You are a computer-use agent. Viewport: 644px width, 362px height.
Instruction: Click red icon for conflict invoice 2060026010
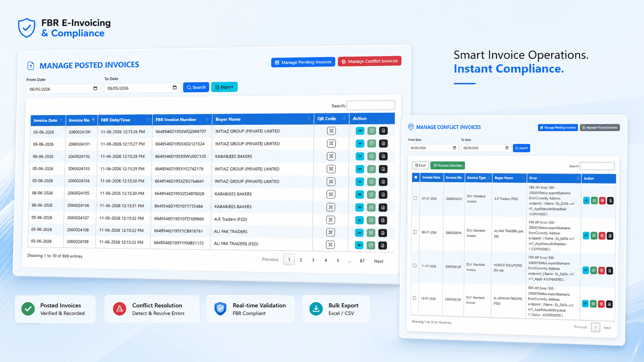[602, 200]
